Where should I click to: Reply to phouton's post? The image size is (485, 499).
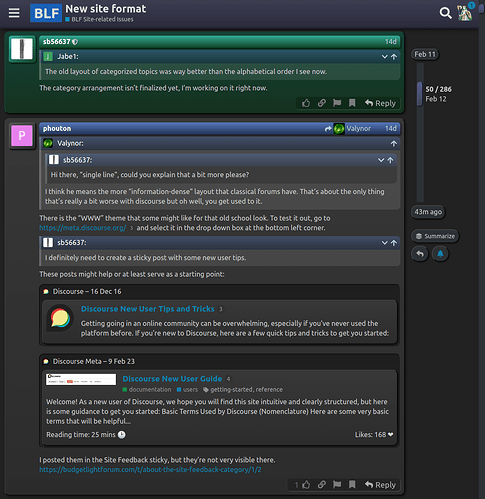[380, 485]
